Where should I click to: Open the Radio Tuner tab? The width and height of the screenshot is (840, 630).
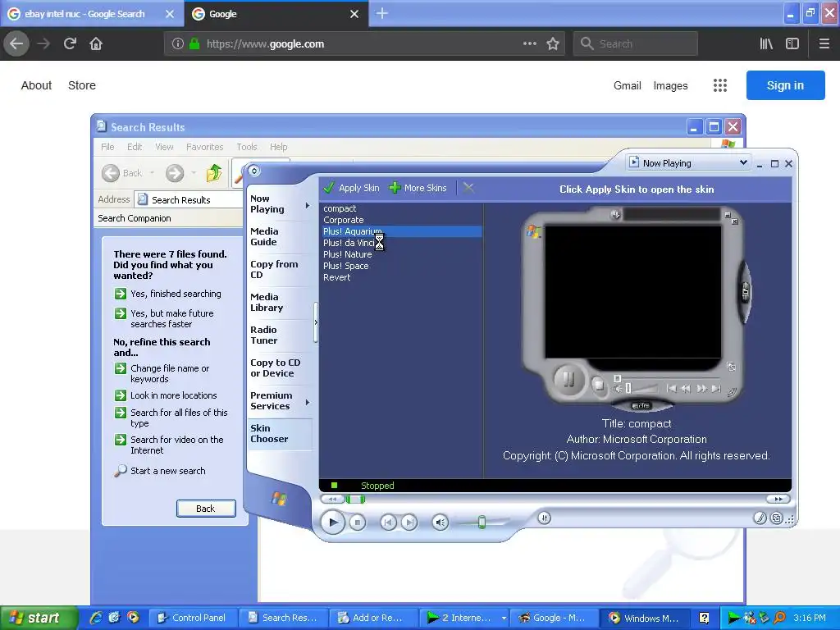click(x=263, y=335)
